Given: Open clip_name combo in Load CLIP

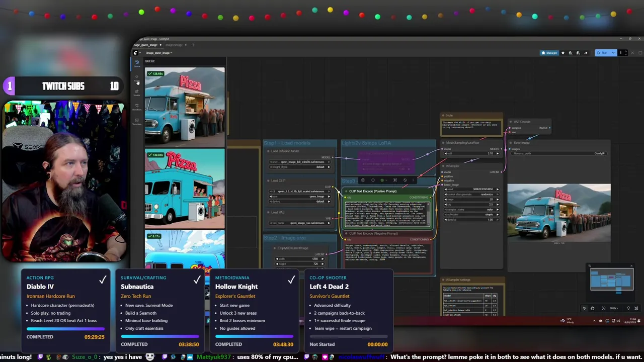Looking at the screenshot, I should (x=300, y=192).
